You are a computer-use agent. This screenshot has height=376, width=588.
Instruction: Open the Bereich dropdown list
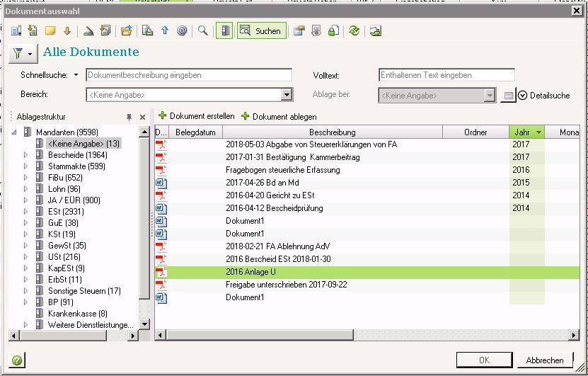(x=287, y=95)
